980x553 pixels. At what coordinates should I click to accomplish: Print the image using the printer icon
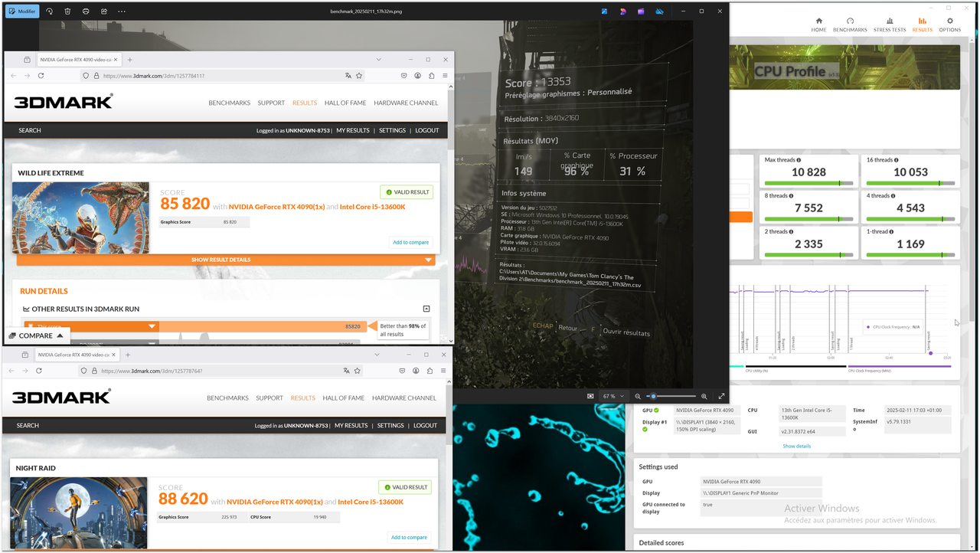[86, 11]
